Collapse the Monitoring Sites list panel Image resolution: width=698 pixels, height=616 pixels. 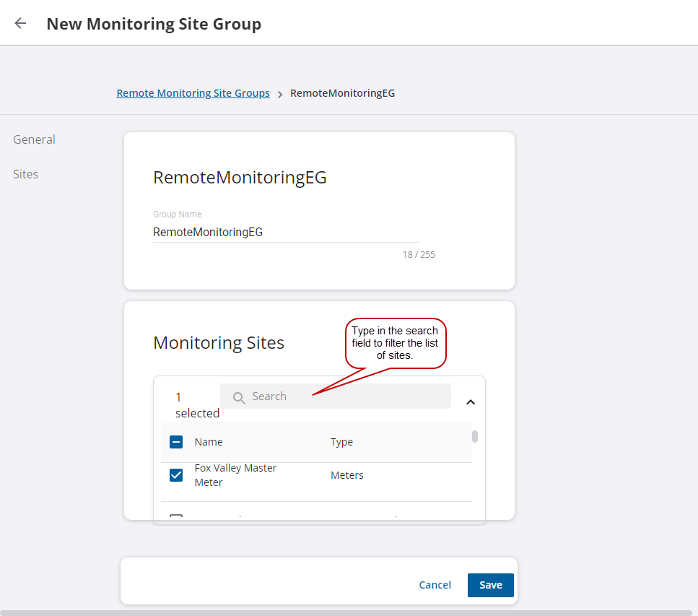pos(470,402)
